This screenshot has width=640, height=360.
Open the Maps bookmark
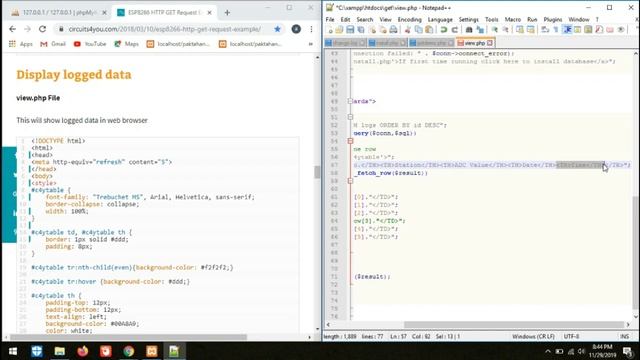pyautogui.click(x=127, y=44)
